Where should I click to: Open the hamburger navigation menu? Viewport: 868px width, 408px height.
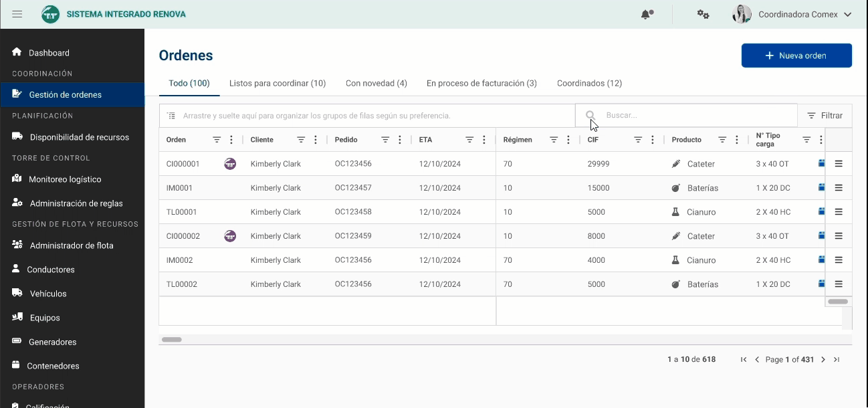tap(17, 14)
